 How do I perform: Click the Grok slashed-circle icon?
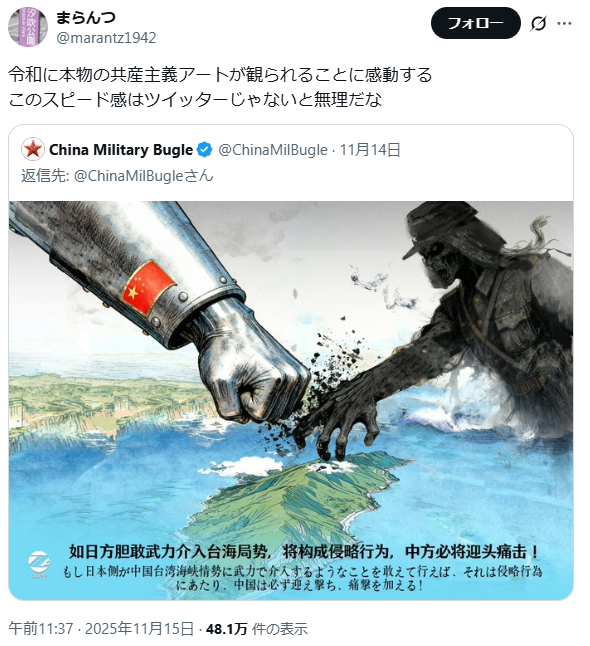(538, 23)
